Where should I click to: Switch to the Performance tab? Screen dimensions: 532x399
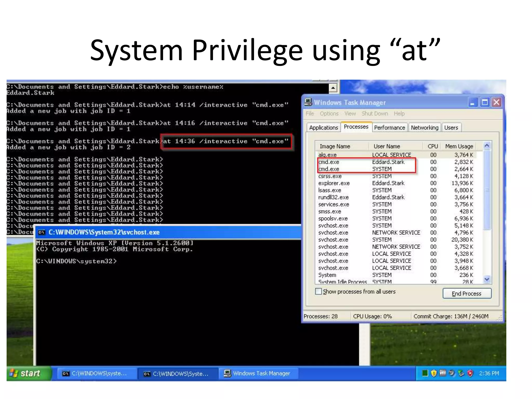[389, 128]
